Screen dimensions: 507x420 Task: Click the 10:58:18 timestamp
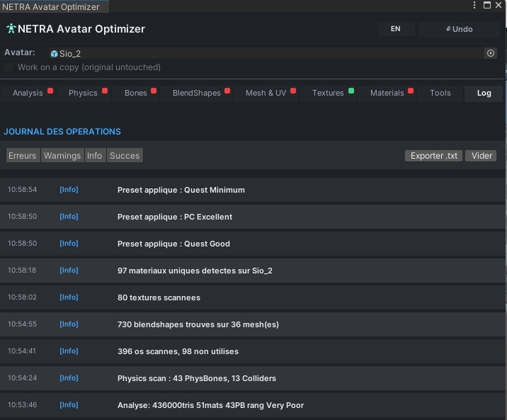[22, 270]
